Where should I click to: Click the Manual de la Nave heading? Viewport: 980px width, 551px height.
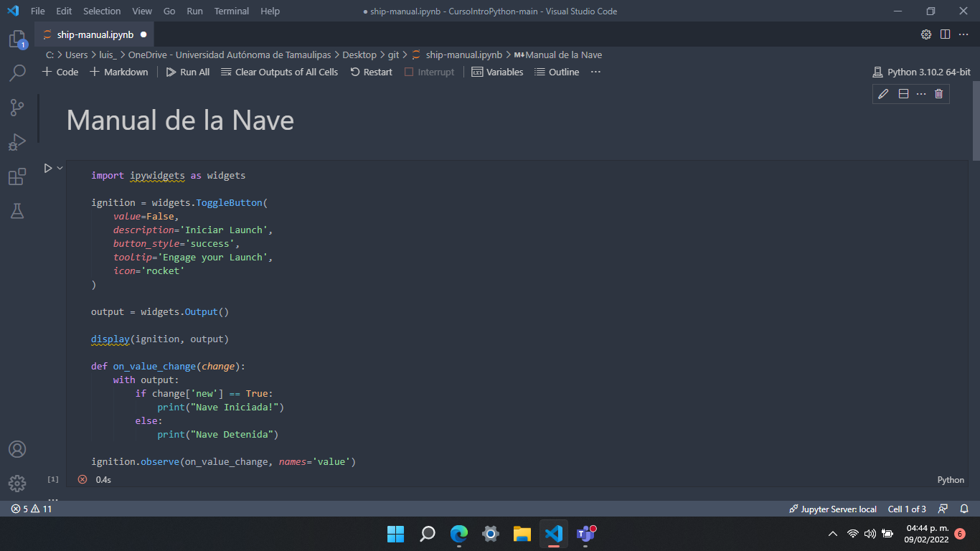(180, 120)
